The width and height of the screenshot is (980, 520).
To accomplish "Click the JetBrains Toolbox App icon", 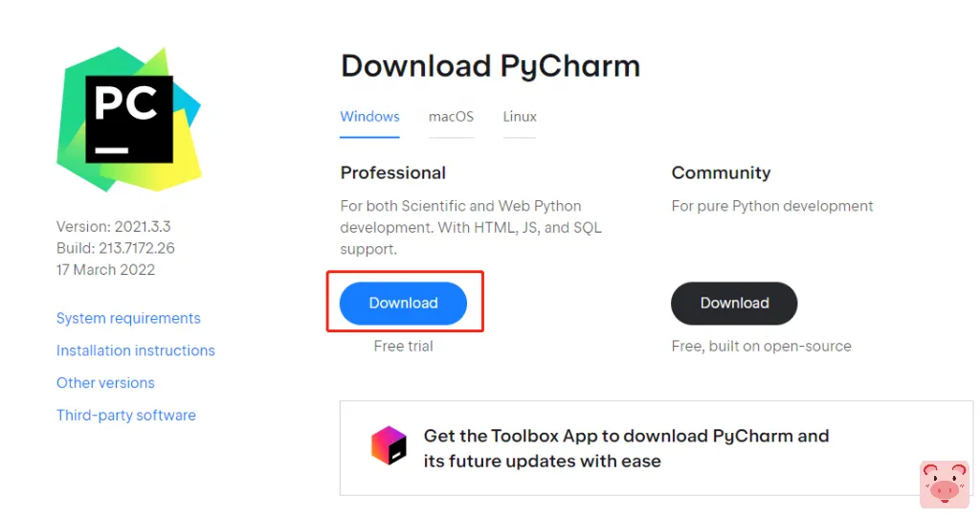I will pos(389,446).
